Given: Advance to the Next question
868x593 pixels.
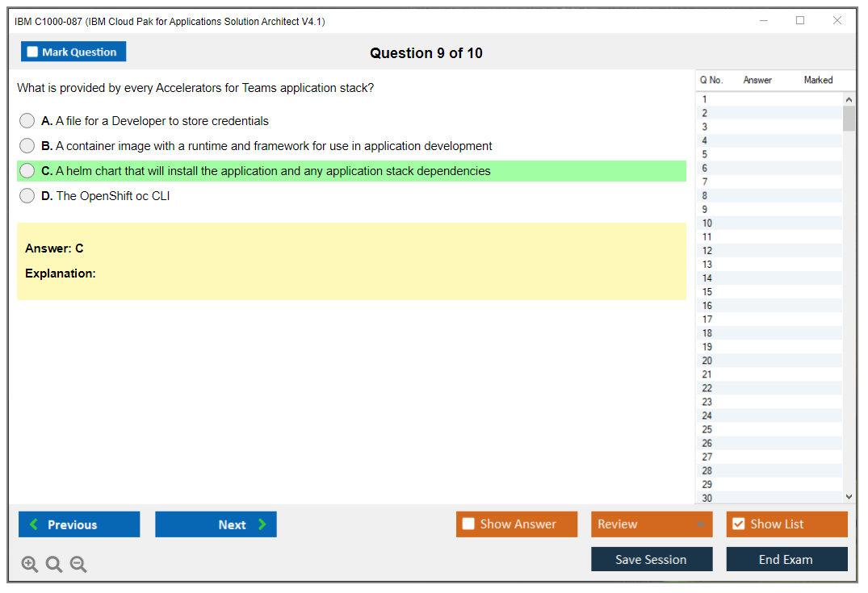Looking at the screenshot, I should 216,524.
